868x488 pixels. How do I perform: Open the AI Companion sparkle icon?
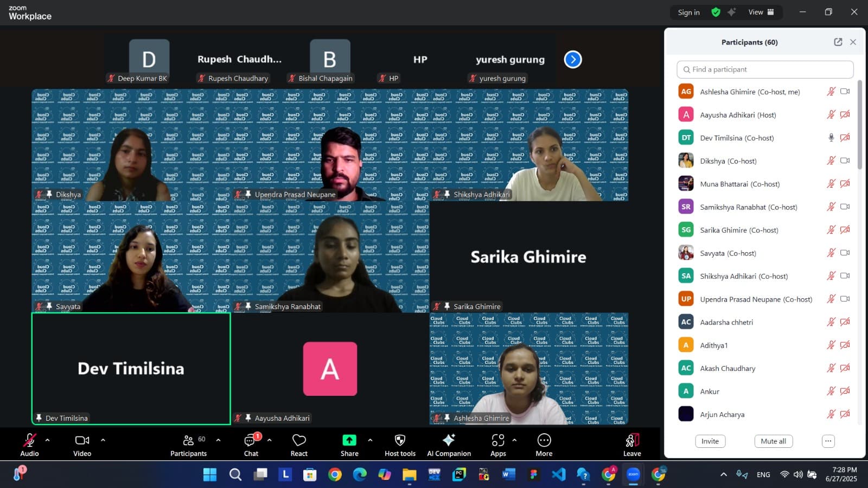pos(449,440)
